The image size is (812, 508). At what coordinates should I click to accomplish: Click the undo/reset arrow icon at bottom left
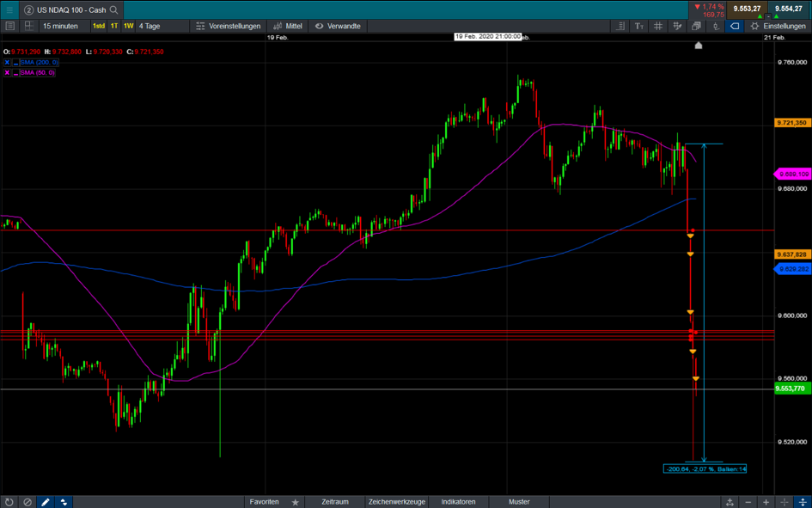click(x=9, y=502)
